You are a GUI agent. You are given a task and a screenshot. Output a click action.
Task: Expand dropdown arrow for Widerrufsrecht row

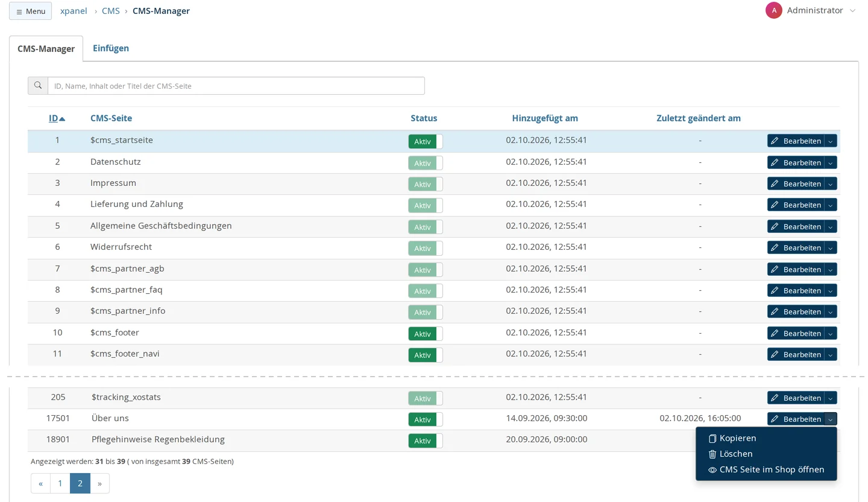pos(831,248)
